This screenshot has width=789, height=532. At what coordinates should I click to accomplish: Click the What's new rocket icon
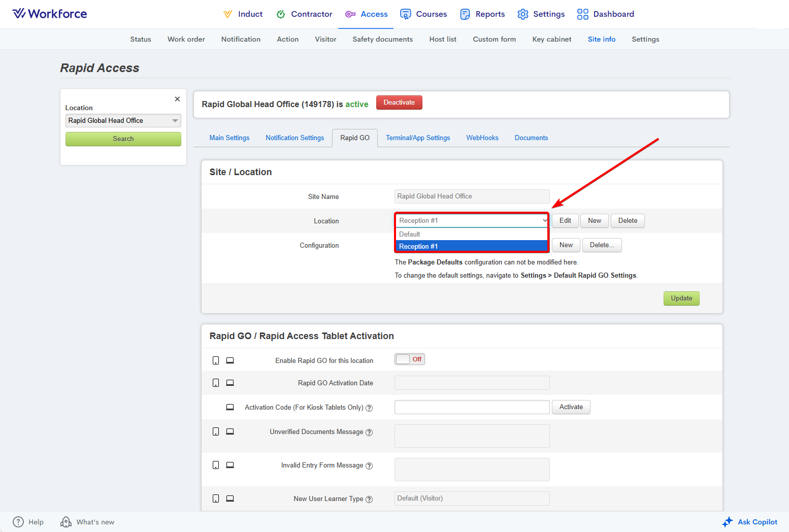(66, 522)
